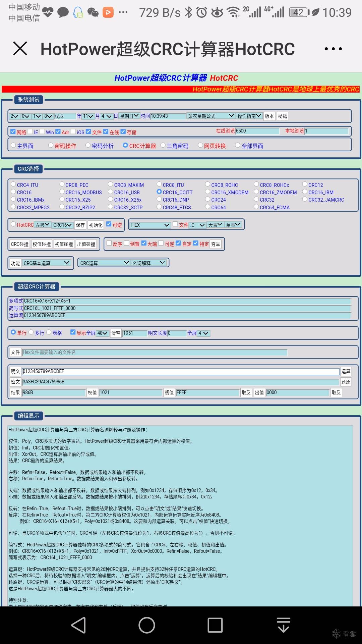Image resolution: width=362 pixels, height=644 pixels.
Task: Focus the 明文 plaintext input field
Action: pos(181,371)
